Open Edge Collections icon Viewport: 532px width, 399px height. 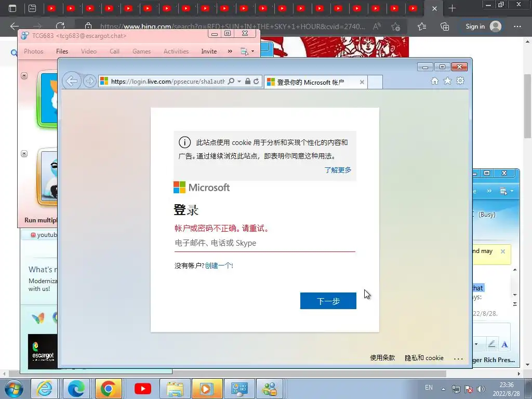445,26
